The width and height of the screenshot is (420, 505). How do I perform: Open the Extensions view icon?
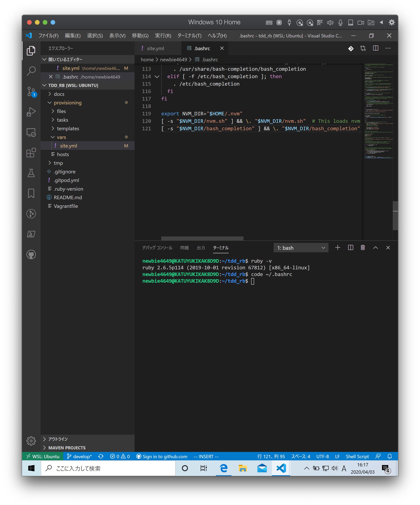pos(31,153)
